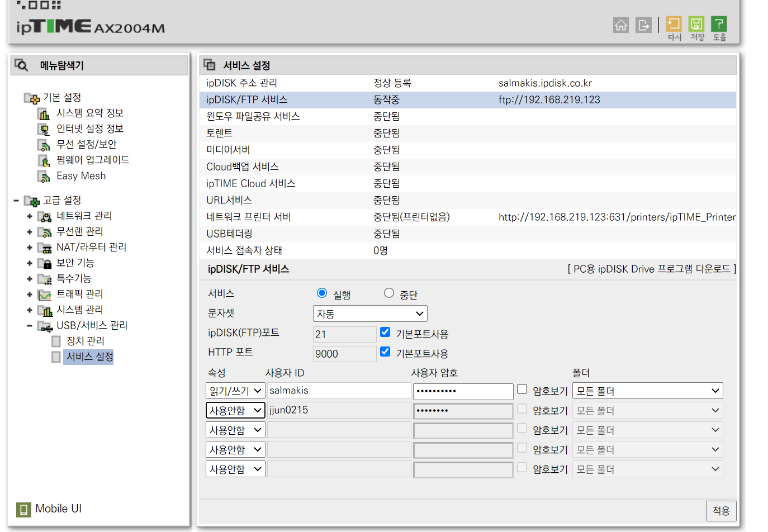
Task: Open the 문자셋 자동 dropdown
Action: tap(370, 313)
